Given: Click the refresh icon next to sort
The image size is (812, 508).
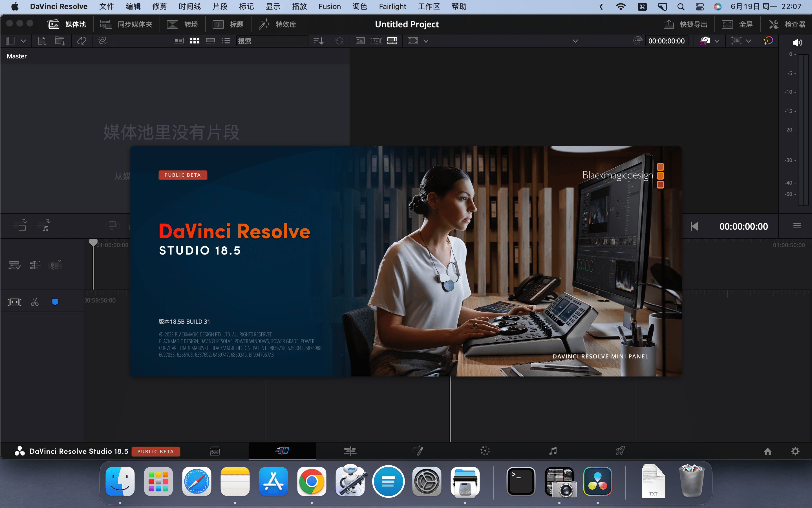Looking at the screenshot, I should [x=339, y=41].
